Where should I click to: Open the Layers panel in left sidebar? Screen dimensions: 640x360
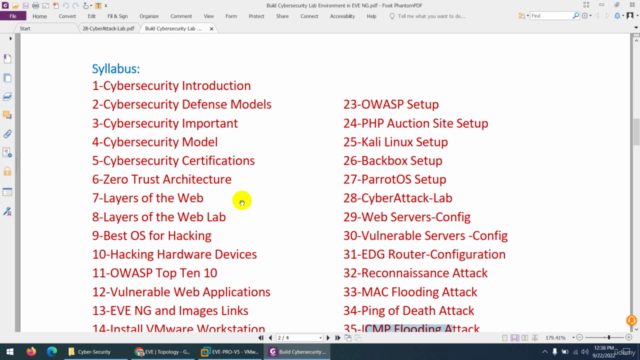pos(7,97)
